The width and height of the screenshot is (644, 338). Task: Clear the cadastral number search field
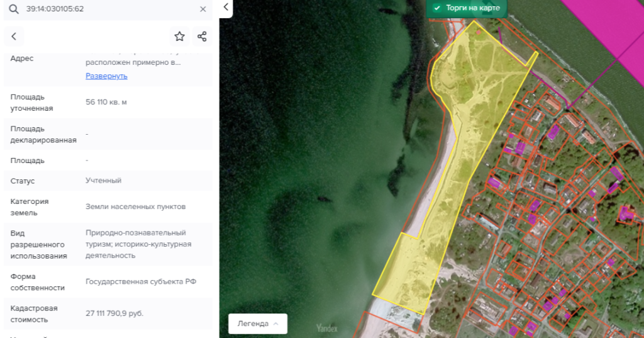click(x=203, y=9)
